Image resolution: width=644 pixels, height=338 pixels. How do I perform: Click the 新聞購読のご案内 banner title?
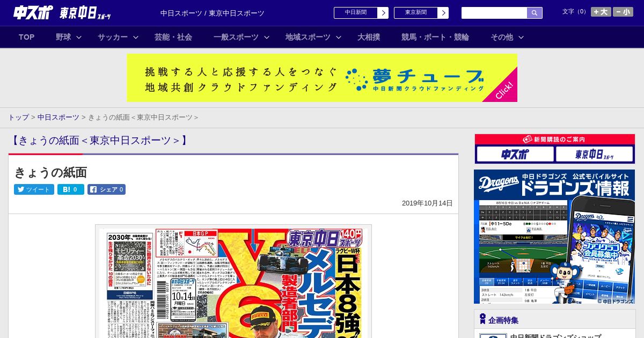[554, 139]
